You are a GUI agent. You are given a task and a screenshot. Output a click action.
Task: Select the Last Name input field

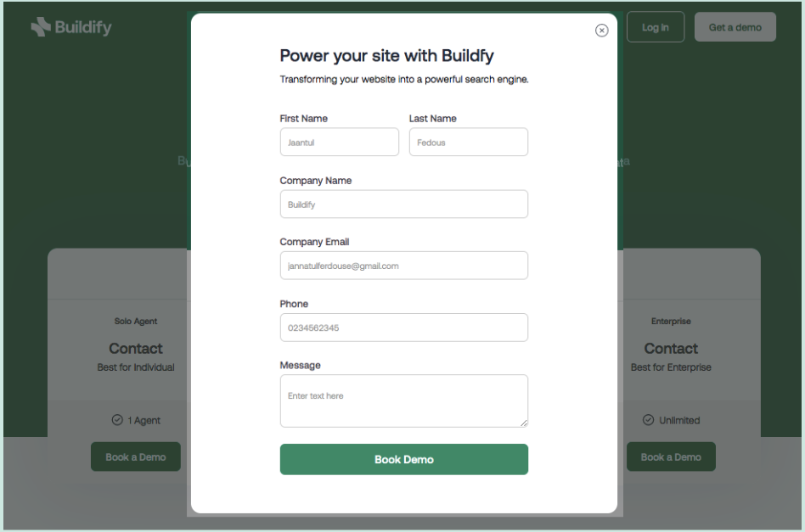pos(468,142)
